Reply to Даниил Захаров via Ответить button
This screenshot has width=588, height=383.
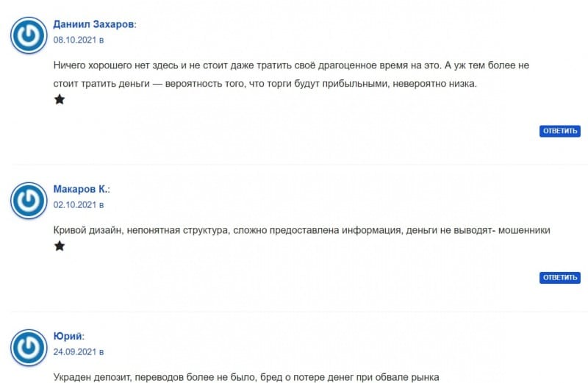click(x=560, y=131)
